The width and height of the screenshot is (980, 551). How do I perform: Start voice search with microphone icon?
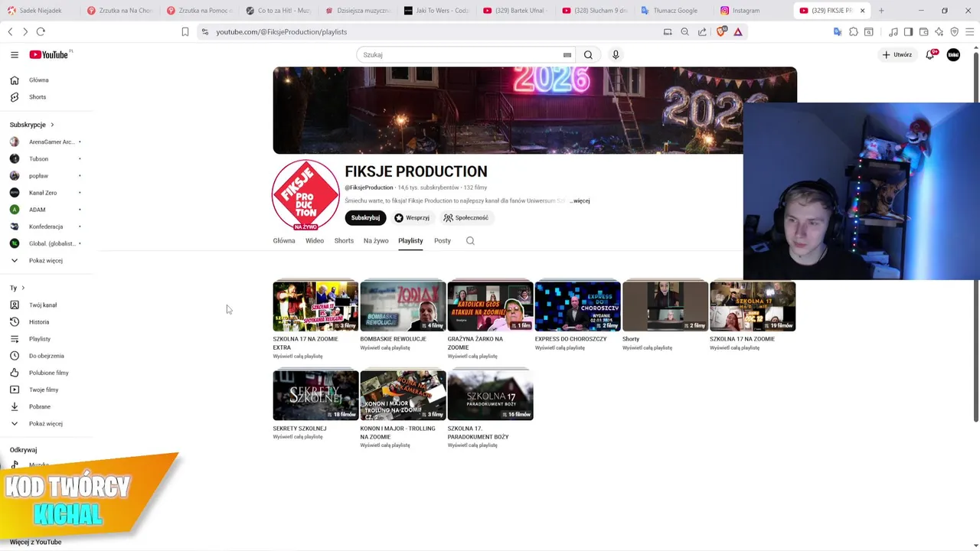[615, 55]
